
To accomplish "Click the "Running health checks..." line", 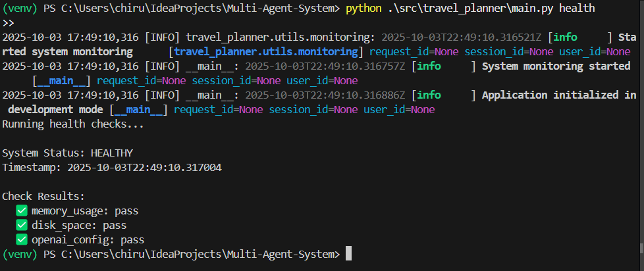I will pos(73,124).
